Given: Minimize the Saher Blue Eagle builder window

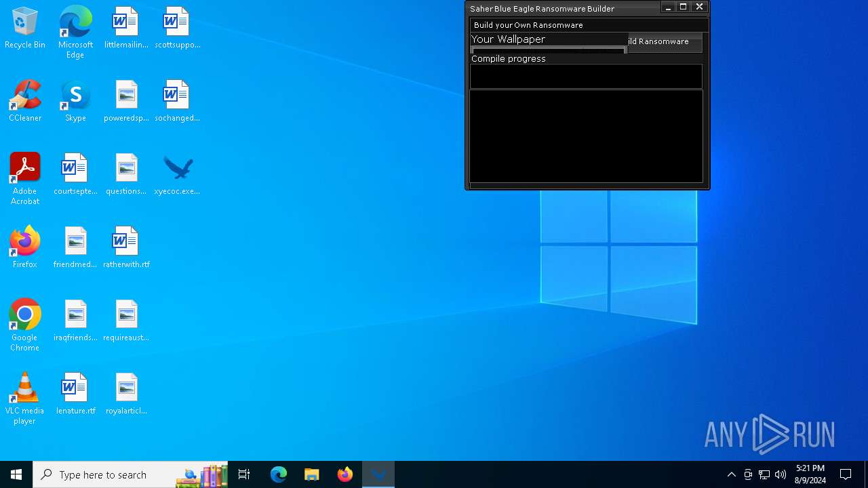Looking at the screenshot, I should coord(668,7).
